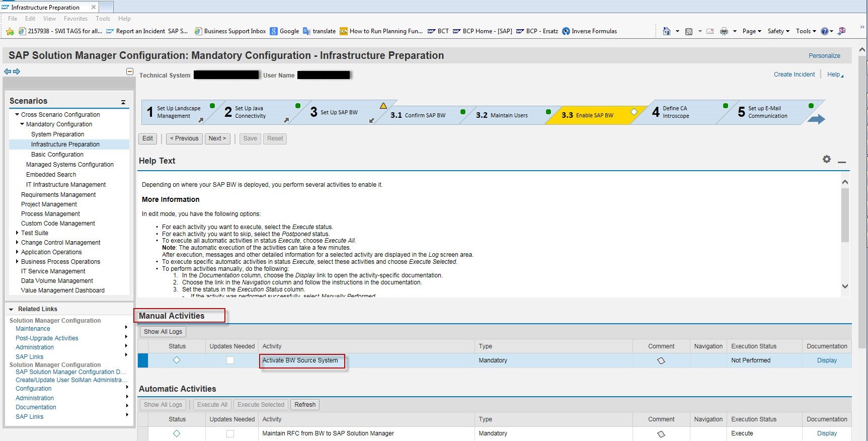Expand the Application Operations node
This screenshot has height=441, width=868.
click(17, 252)
